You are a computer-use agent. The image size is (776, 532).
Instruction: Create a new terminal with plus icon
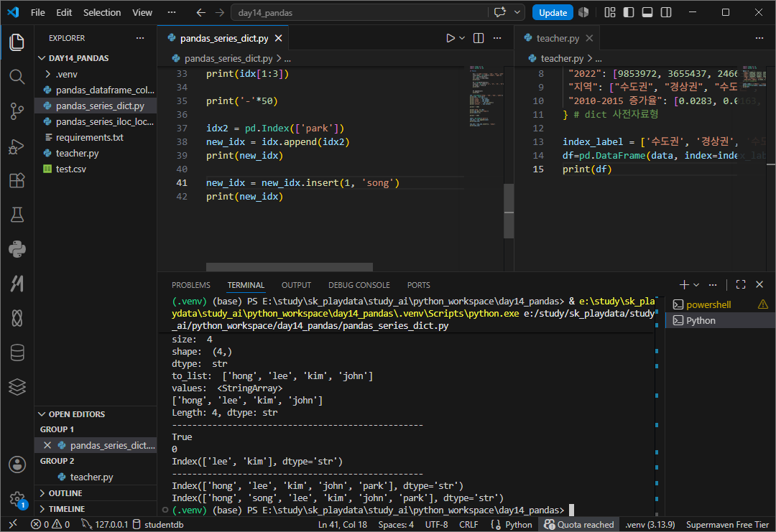[684, 284]
